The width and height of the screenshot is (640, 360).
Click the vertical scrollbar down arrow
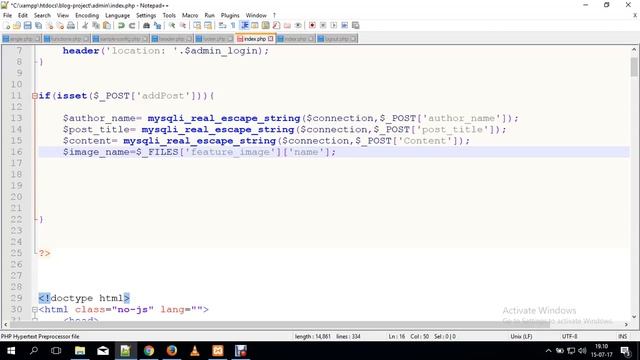click(634, 317)
